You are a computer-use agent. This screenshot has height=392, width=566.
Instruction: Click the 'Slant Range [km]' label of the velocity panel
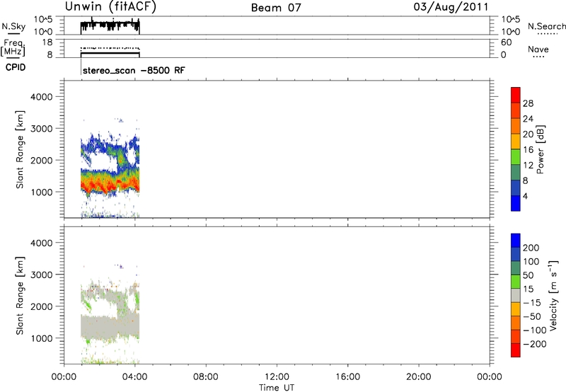point(20,296)
